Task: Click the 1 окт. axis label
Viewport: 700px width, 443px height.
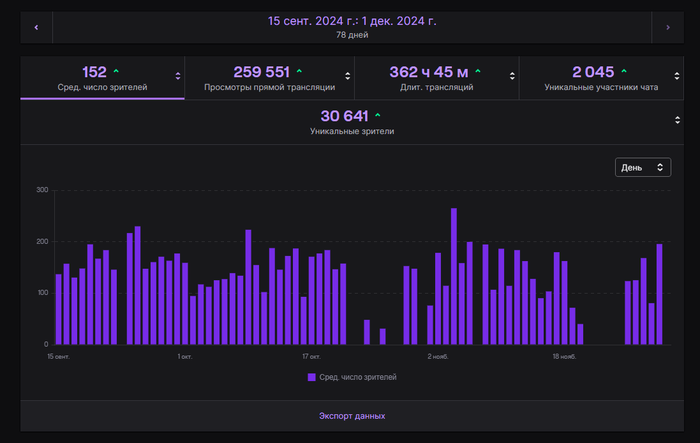Action: (x=185, y=356)
